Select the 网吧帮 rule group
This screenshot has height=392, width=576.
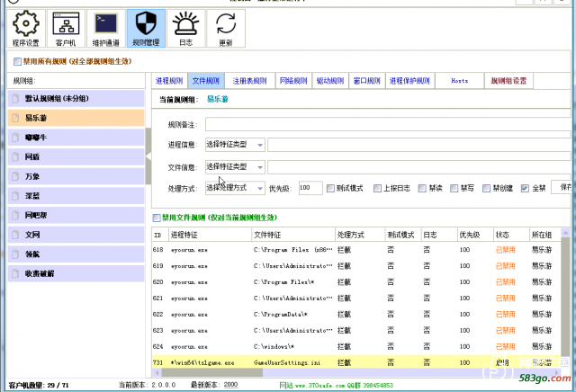pos(76,215)
